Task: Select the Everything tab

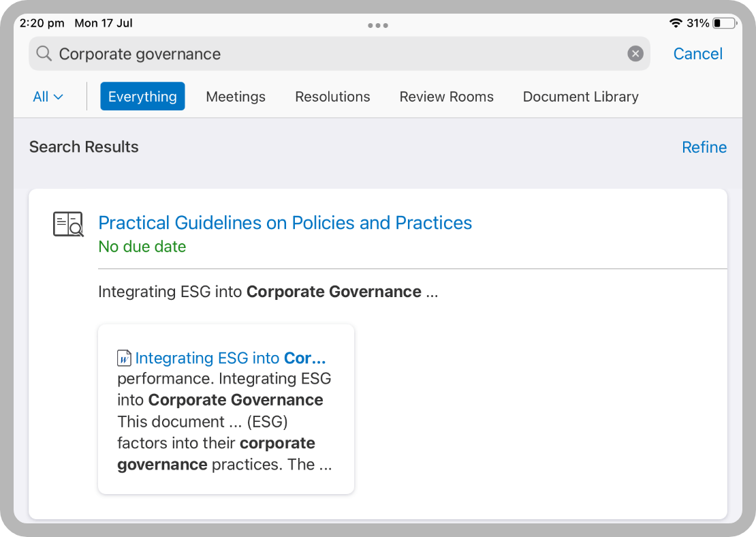Action: (x=142, y=97)
